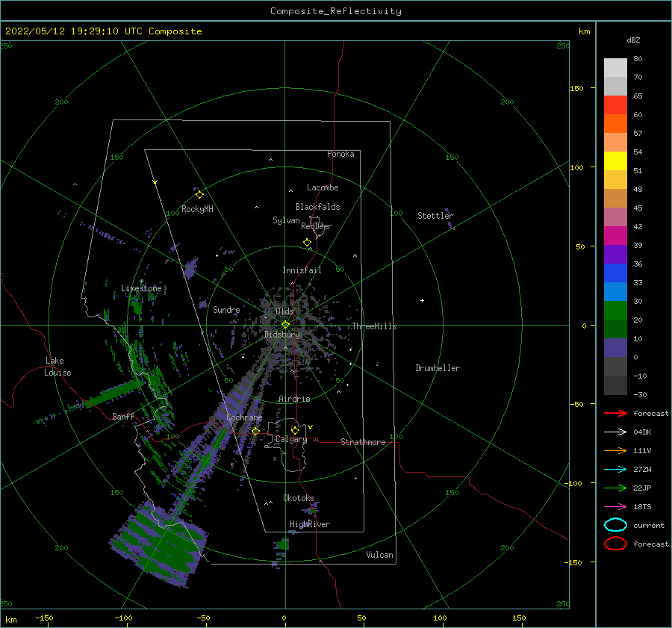Click the orange 111V arrow icon

click(x=615, y=450)
